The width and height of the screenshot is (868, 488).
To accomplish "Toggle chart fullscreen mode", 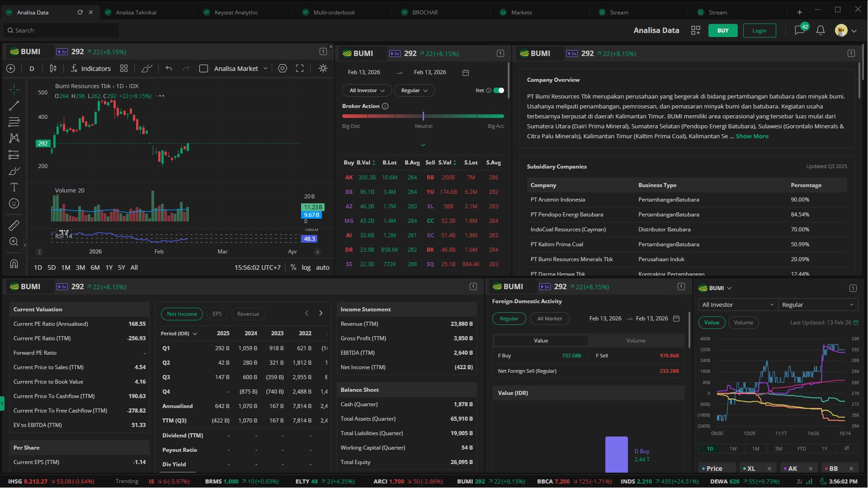I will 300,68.
